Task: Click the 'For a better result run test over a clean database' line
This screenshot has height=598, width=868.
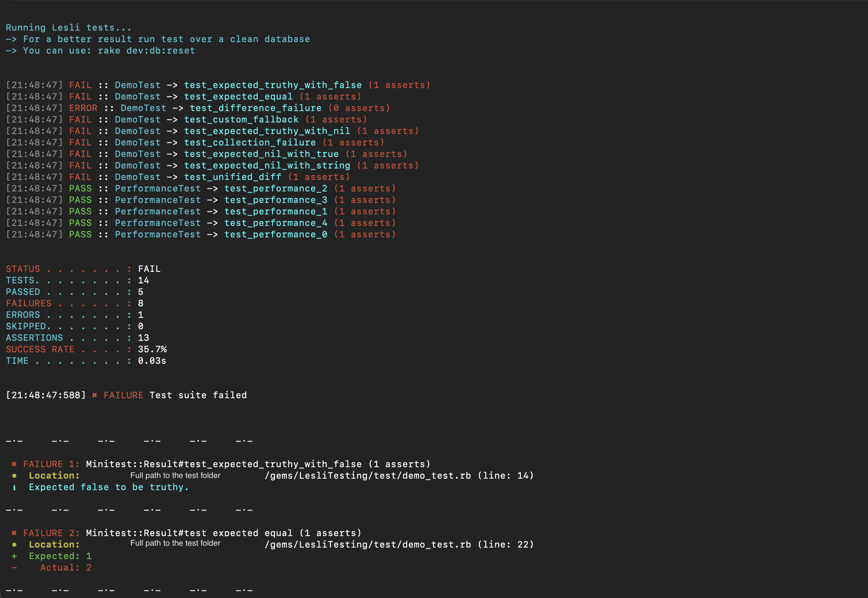Action: pos(166,39)
